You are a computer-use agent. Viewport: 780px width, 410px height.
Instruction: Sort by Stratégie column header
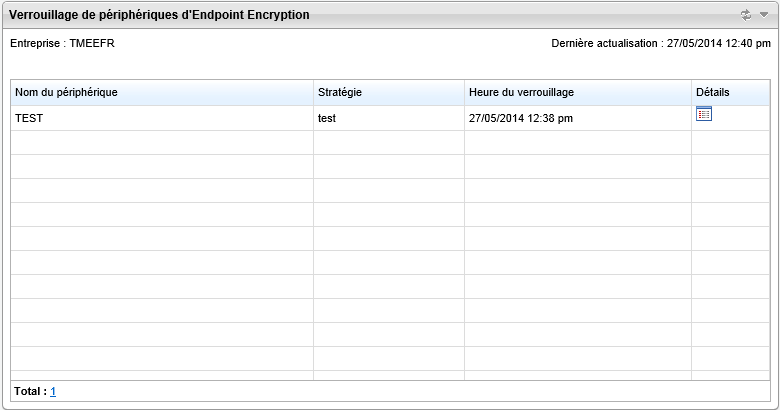(339, 92)
